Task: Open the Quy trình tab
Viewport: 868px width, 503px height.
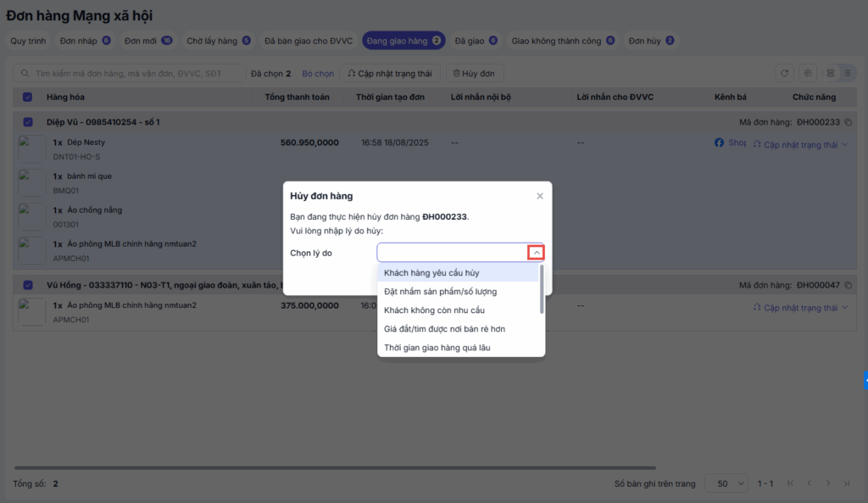Action: click(x=28, y=41)
